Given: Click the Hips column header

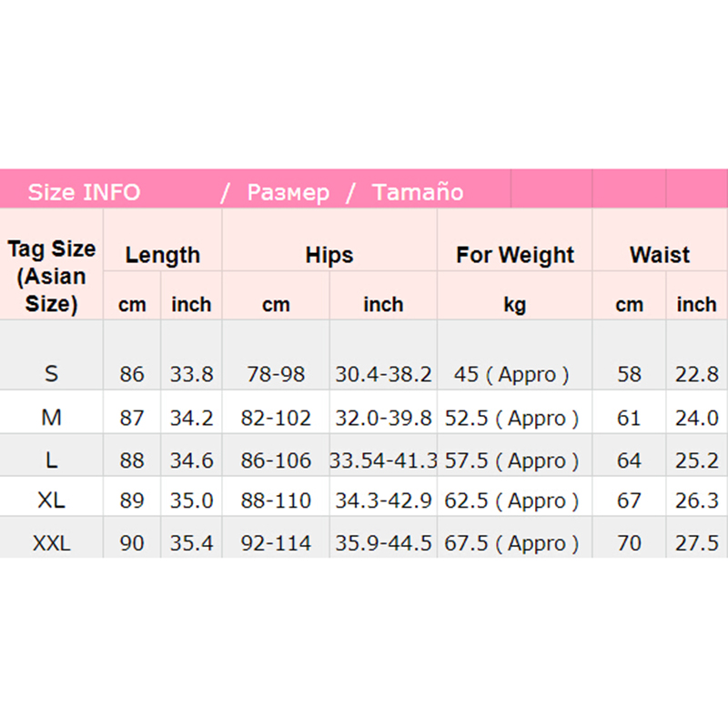Looking at the screenshot, I should coord(329,255).
